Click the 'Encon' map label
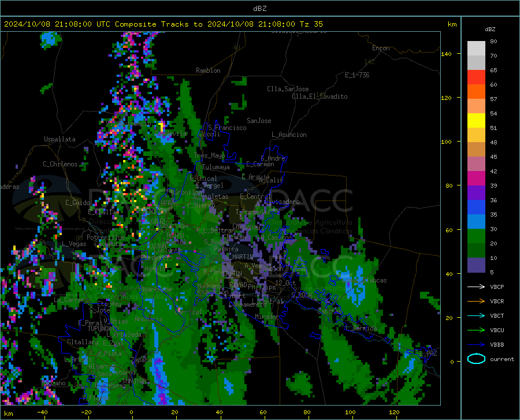Viewport: 520px width, 420px height. click(381, 48)
